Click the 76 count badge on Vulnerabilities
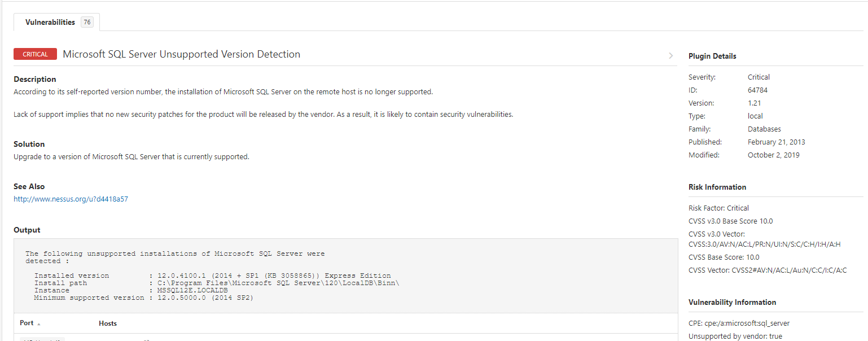The image size is (868, 341). tap(87, 23)
